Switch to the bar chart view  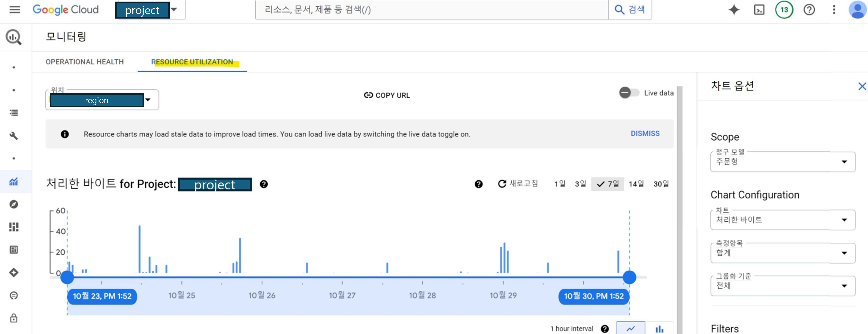coord(659,328)
